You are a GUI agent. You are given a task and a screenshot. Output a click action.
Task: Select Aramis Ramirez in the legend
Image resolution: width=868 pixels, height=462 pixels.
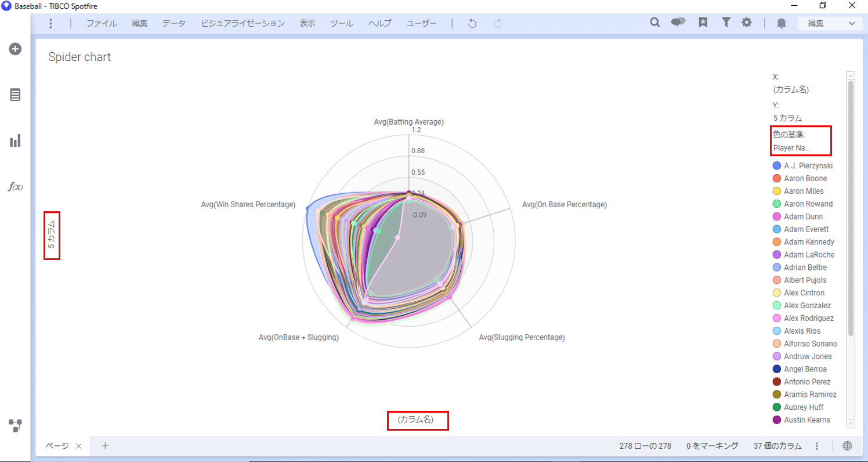coord(810,395)
